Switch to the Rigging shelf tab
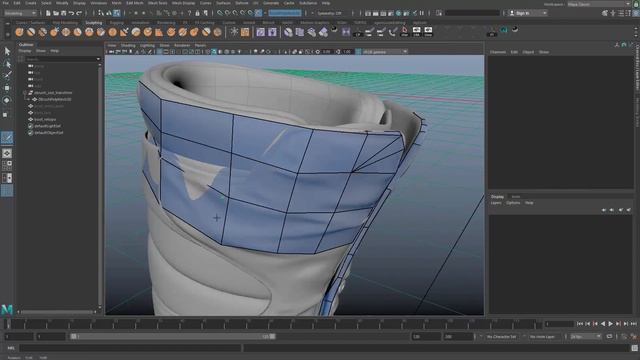The height and width of the screenshot is (360, 640). [116, 23]
